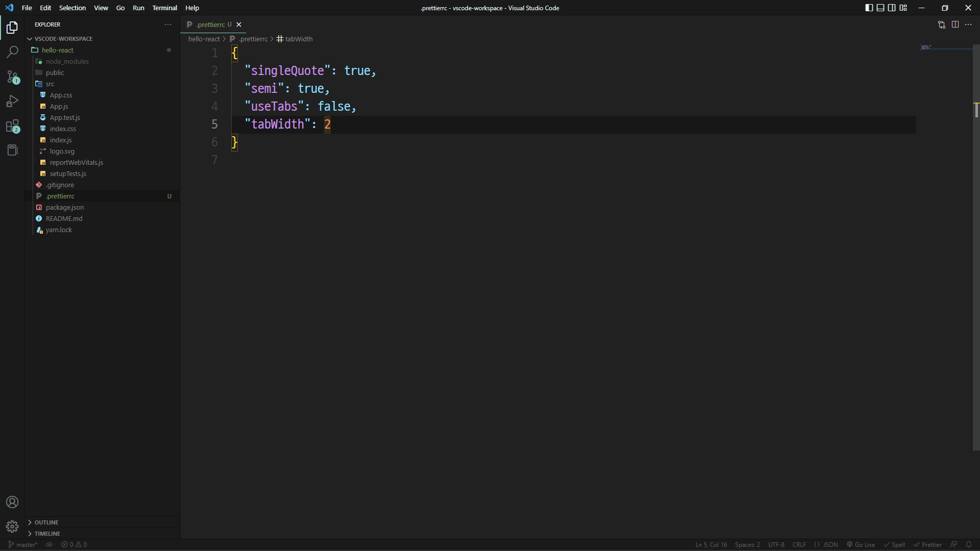Open reportWebVitals.js in the explorer
Screen dimensions: 980x551
[x=102, y=162]
